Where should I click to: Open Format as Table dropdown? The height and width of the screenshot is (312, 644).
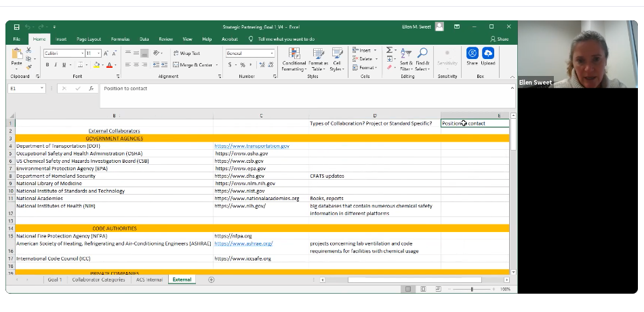click(319, 60)
